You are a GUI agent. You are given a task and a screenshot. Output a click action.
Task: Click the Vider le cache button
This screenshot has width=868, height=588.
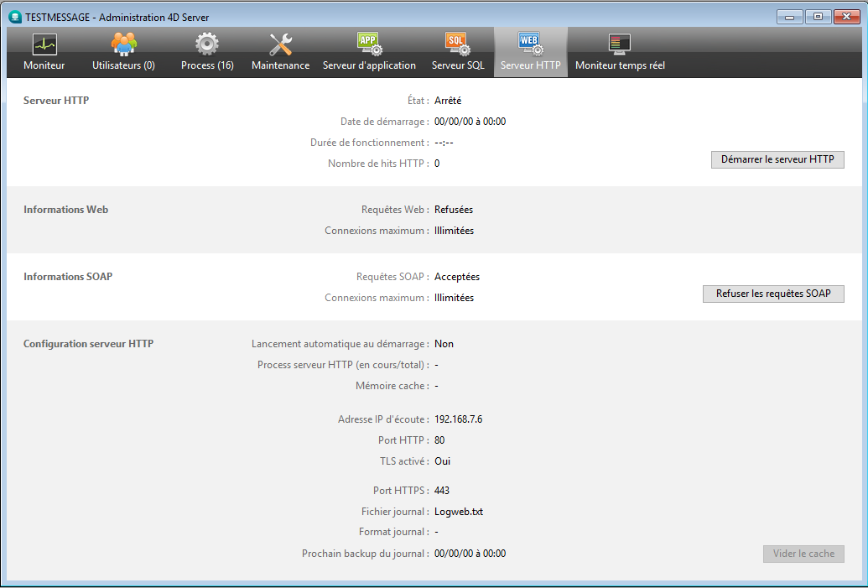[x=803, y=554]
